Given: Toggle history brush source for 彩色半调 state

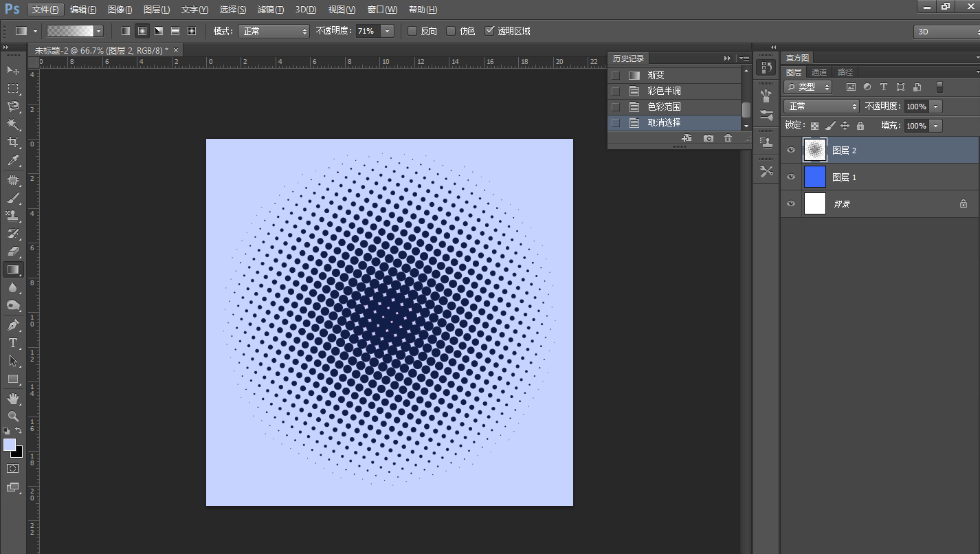Looking at the screenshot, I should coord(616,91).
